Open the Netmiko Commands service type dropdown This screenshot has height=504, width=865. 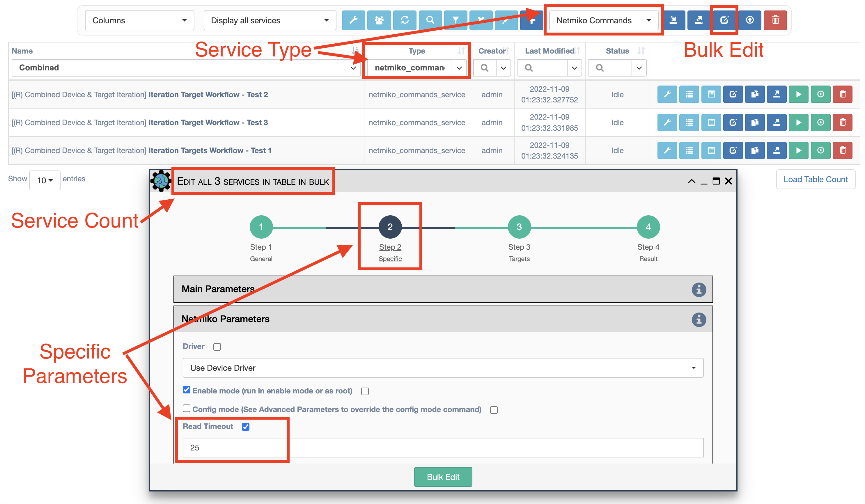coord(604,20)
